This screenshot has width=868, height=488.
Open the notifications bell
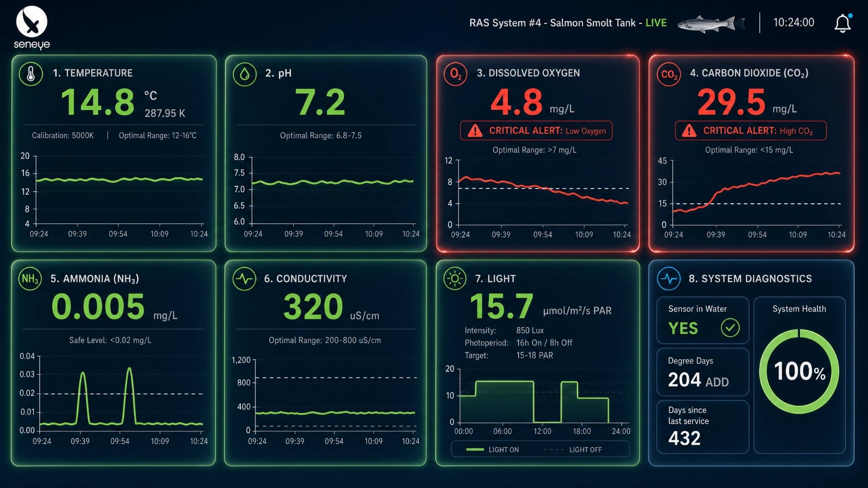coord(843,23)
